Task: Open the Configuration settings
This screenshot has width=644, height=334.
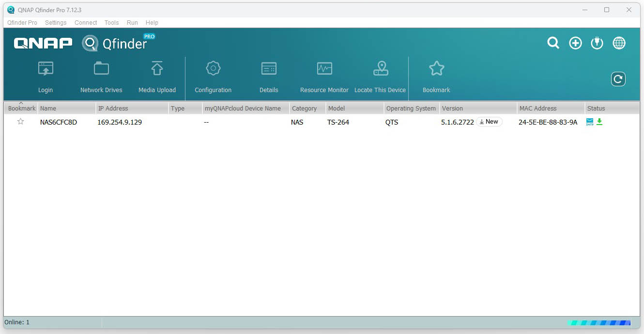Action: tap(213, 77)
